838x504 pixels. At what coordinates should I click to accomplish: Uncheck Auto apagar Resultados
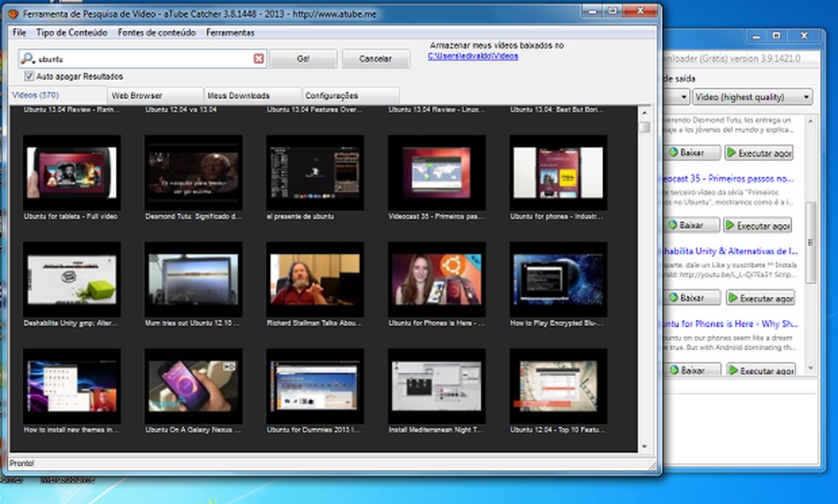(x=31, y=75)
